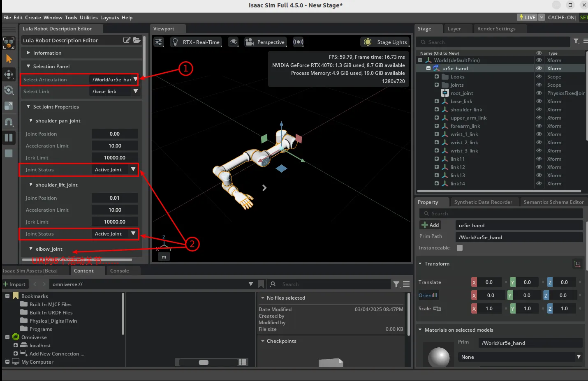Open the File menu
The height and width of the screenshot is (381, 588).
click(7, 17)
